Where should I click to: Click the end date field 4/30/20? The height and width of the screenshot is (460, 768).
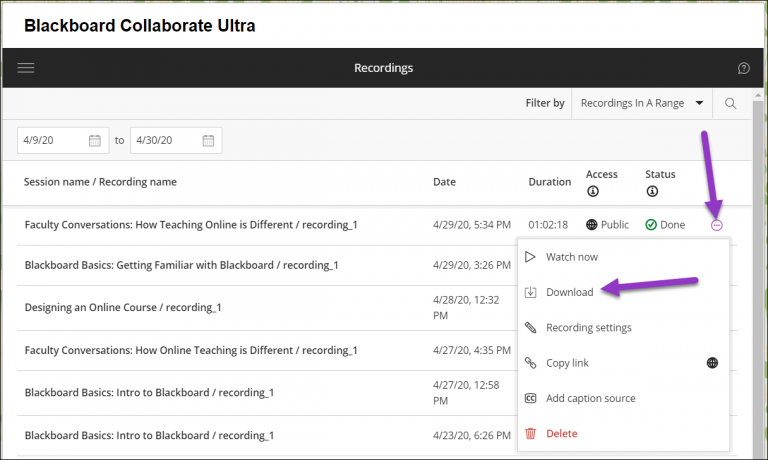coord(162,140)
